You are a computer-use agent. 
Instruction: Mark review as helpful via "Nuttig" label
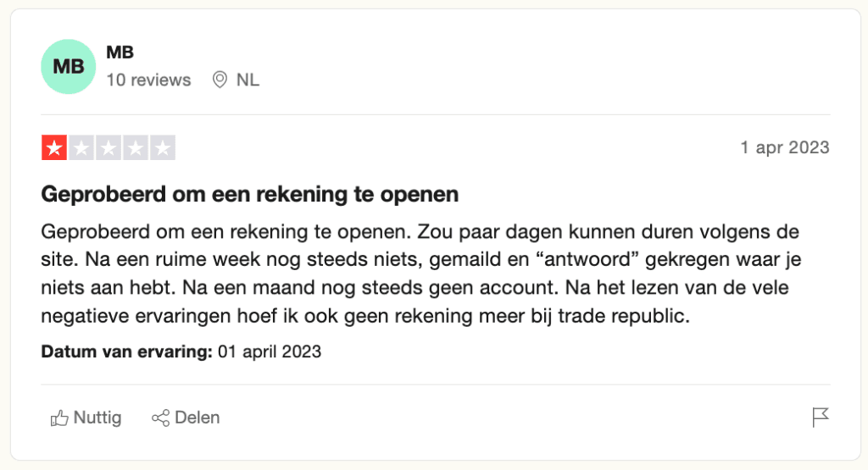pyautogui.click(x=97, y=418)
